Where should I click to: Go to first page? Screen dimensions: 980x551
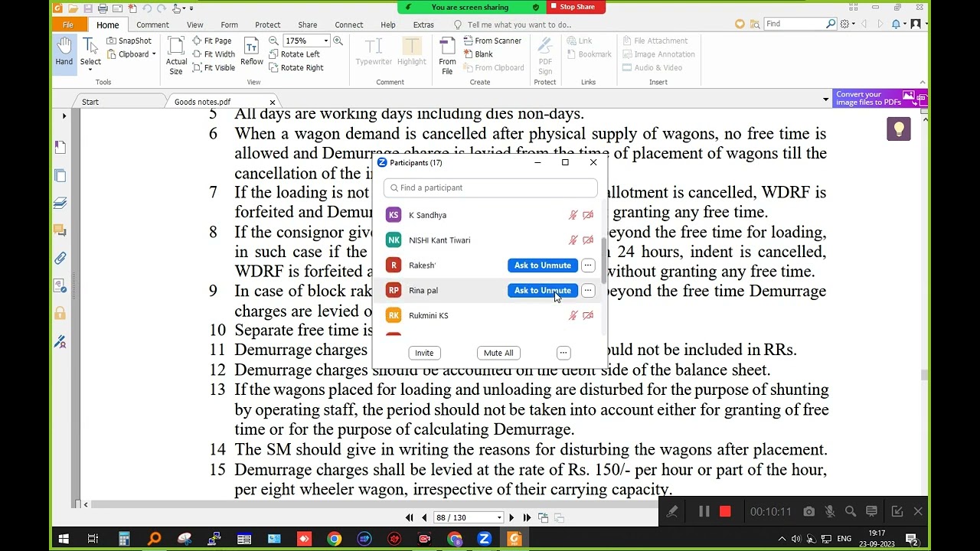pyautogui.click(x=409, y=517)
